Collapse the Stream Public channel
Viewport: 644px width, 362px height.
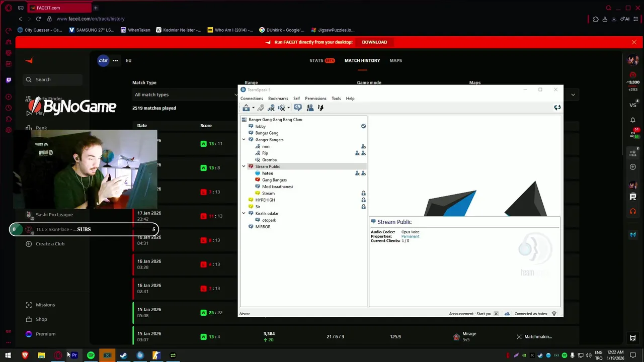[244, 166]
